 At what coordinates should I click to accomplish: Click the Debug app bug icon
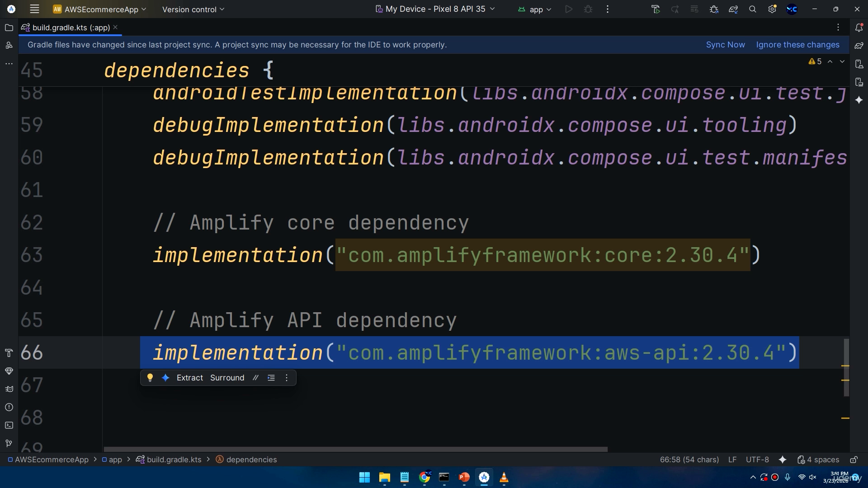588,9
